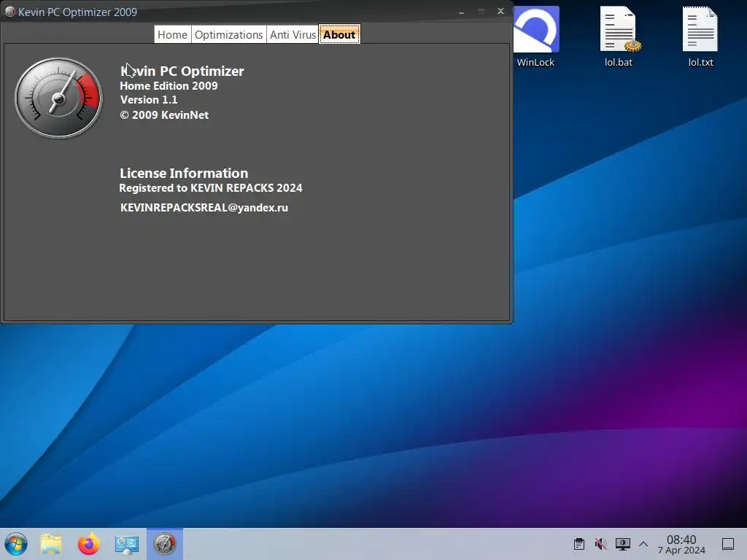This screenshot has height=560, width=747.
Task: Minimize the Kevin PC Optimizer window
Action: pos(461,12)
